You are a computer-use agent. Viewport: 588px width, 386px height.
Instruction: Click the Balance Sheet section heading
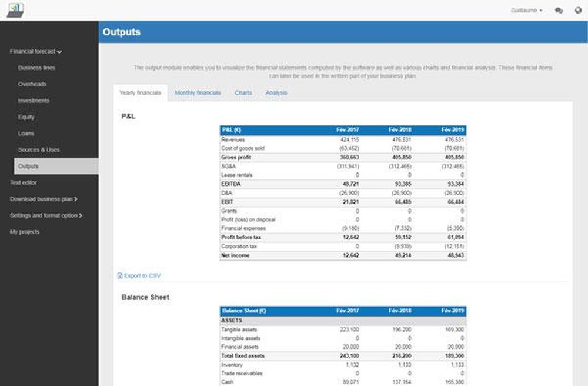[145, 297]
